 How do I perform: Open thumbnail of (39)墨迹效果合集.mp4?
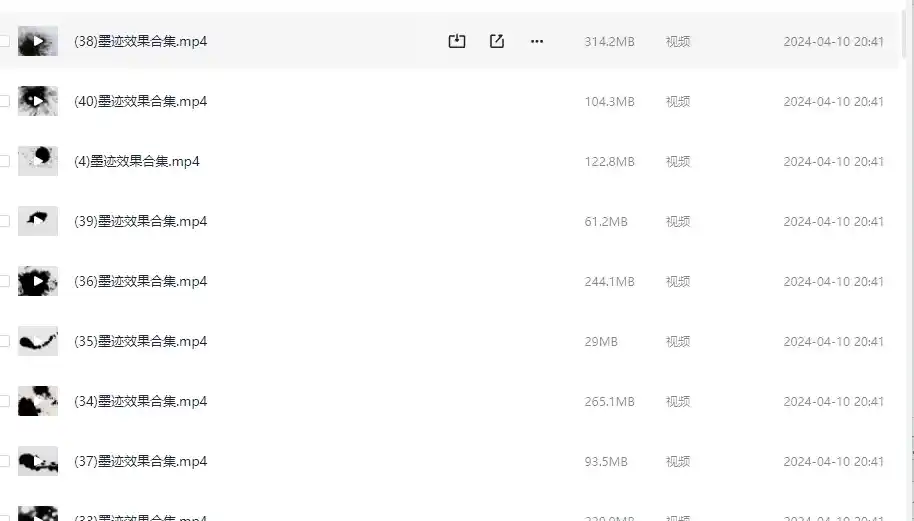38,221
